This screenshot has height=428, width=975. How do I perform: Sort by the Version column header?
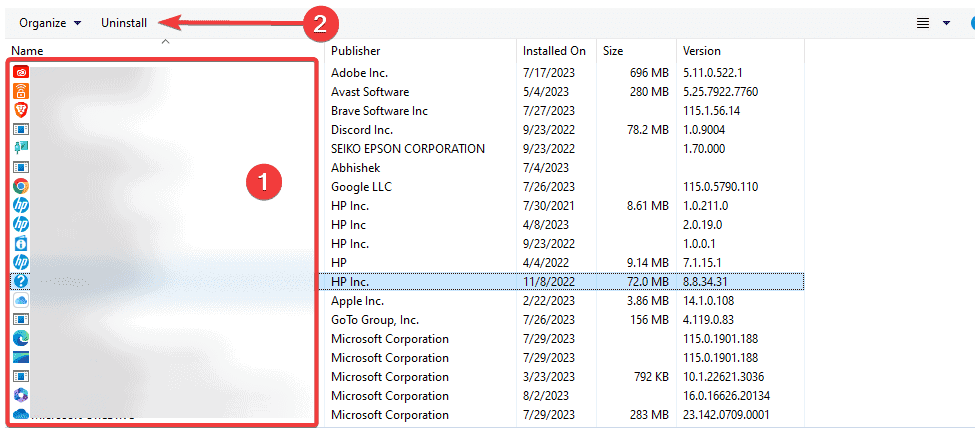pyautogui.click(x=701, y=51)
